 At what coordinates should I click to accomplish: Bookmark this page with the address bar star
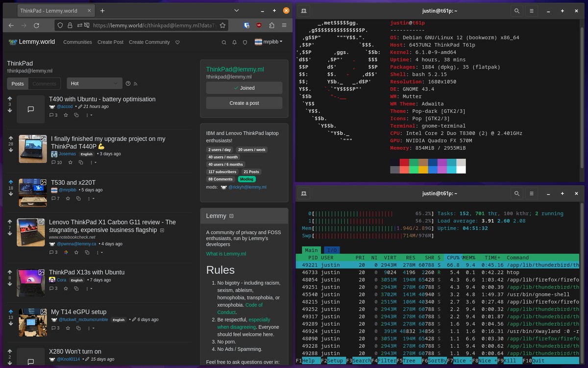coord(222,26)
